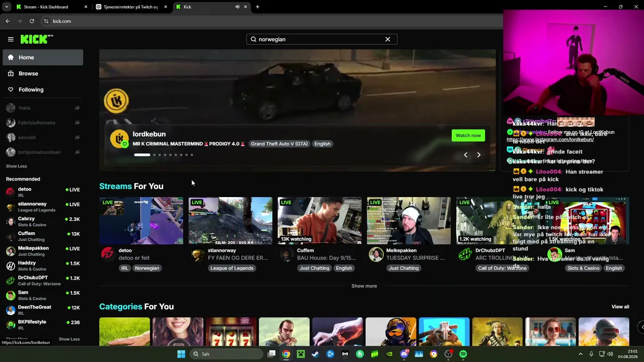The width and height of the screenshot is (644, 362).
Task: Toggle notifications for followed channel torbjornamundsen
Action: click(77, 152)
